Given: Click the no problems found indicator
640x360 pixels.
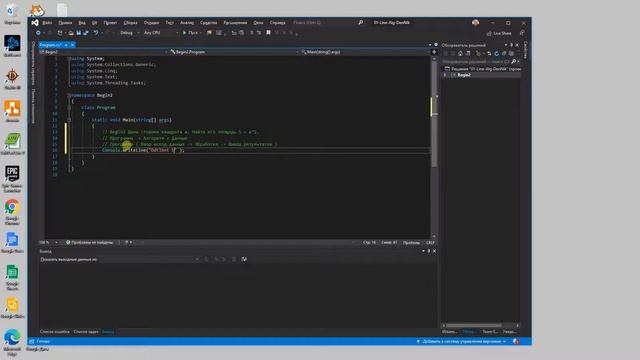Looking at the screenshot, I should click(x=90, y=242).
